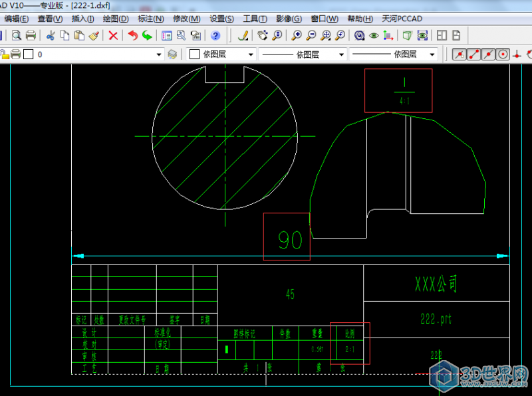
Task: Open the lineweight 依图层 dropdown on right
Action: (x=432, y=54)
